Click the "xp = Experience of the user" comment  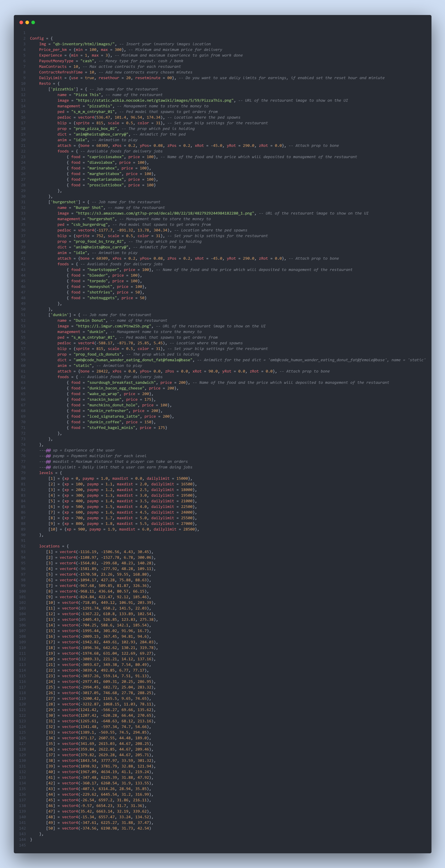[x=83, y=450]
